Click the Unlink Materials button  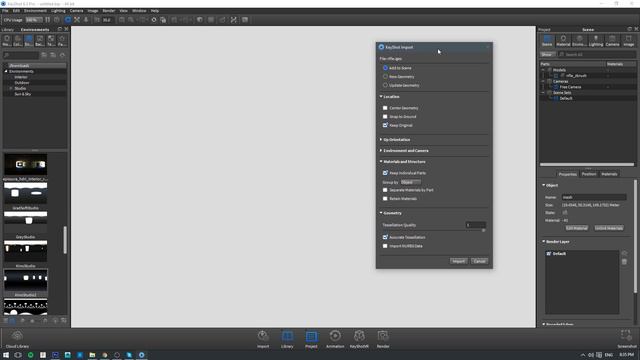(x=609, y=228)
